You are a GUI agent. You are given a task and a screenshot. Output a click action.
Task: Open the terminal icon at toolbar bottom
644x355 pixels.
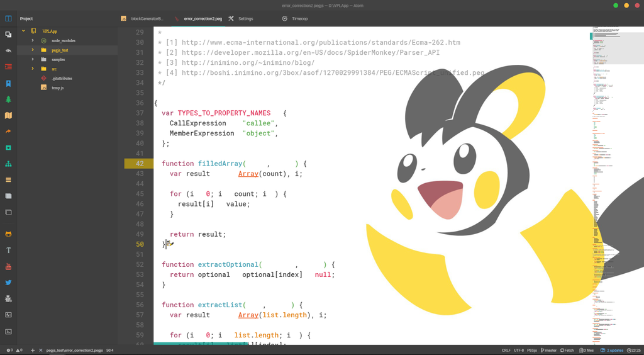8,332
